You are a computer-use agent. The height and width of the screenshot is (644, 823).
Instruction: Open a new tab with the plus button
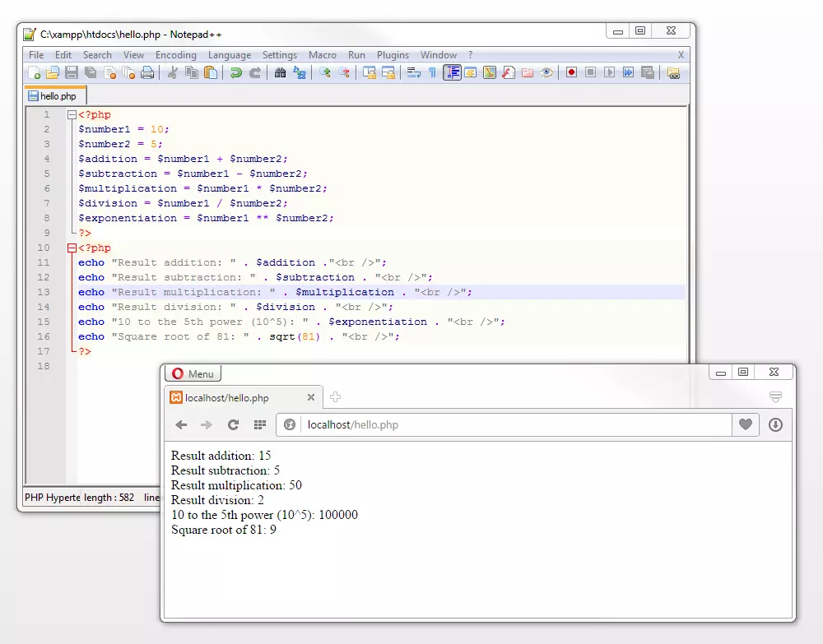(x=335, y=396)
